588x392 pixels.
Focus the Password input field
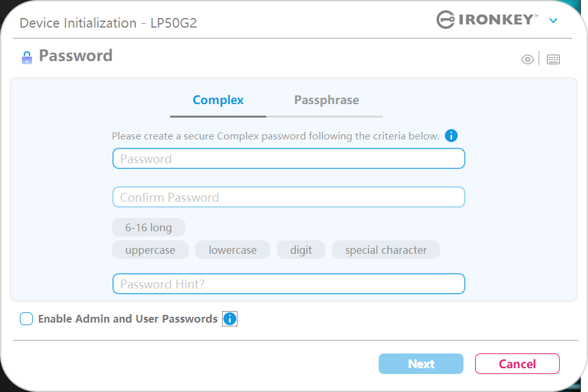pos(288,159)
